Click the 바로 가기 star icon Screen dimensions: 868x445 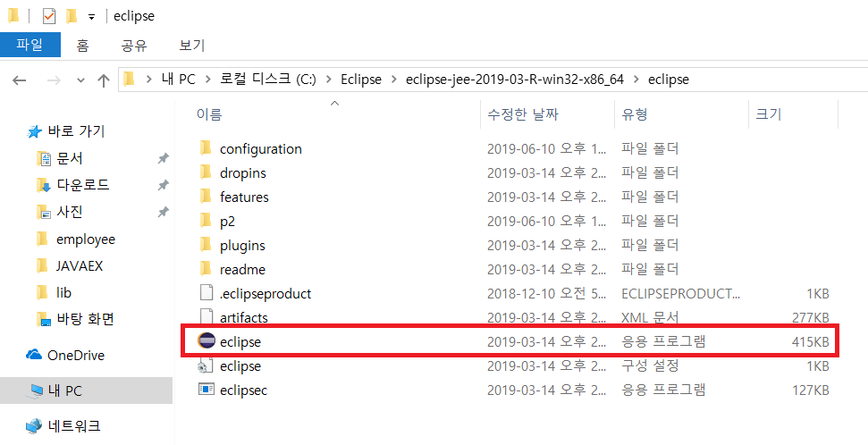34,131
